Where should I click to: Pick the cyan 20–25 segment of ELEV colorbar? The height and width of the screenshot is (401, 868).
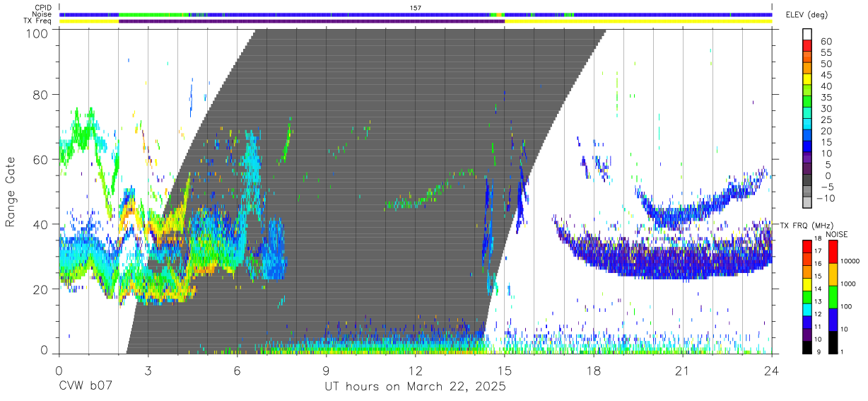[x=807, y=123]
